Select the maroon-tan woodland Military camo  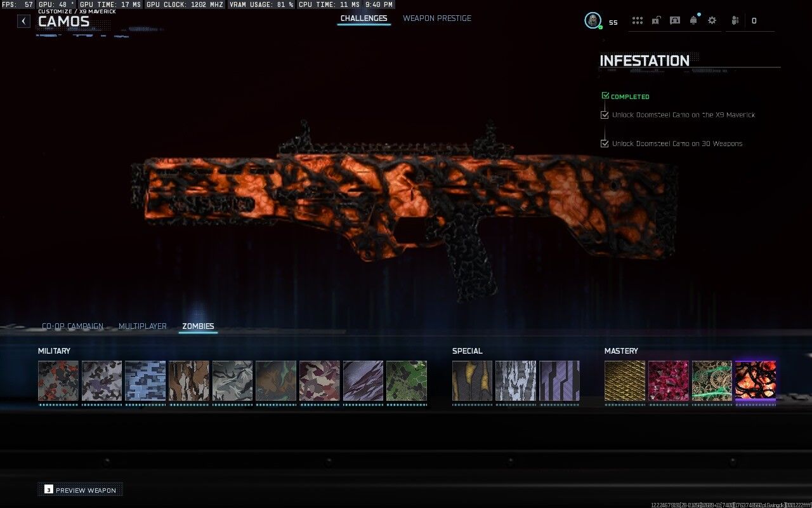319,381
